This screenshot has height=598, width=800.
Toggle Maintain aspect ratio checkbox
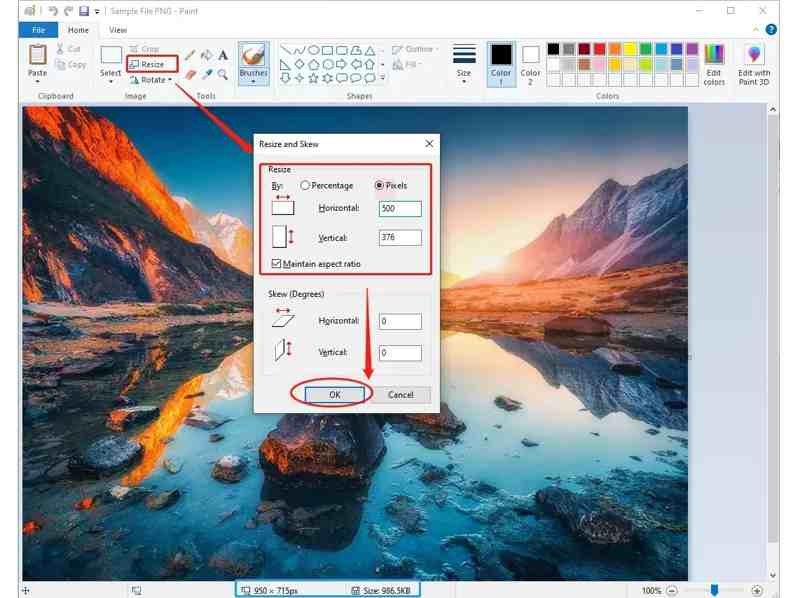[277, 264]
